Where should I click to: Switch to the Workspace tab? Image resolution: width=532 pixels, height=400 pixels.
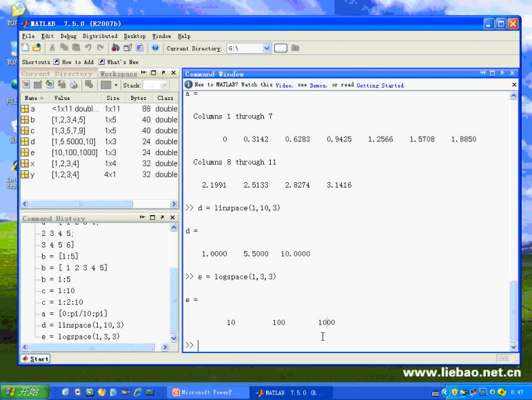pos(119,74)
